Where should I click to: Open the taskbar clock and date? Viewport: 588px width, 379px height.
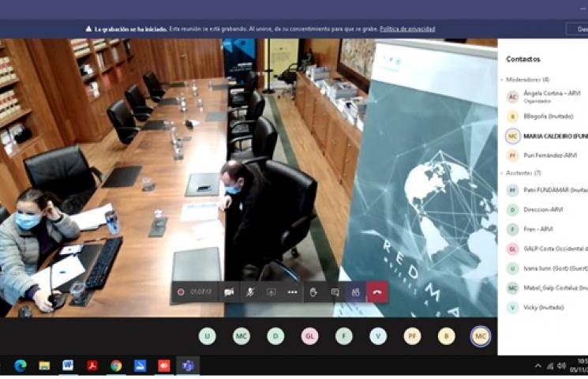[x=579, y=366]
